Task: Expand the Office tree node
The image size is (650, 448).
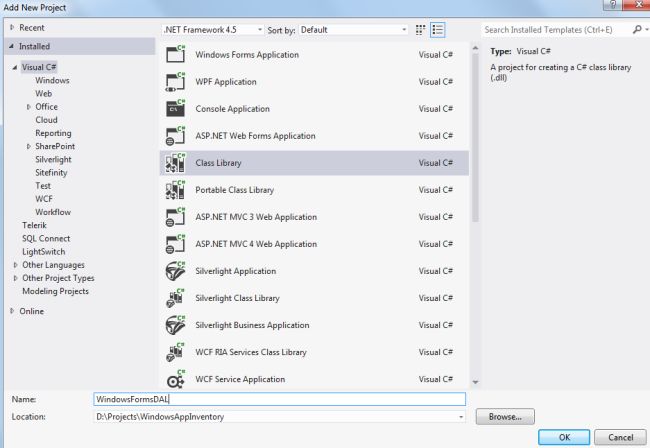Action: click(28, 107)
